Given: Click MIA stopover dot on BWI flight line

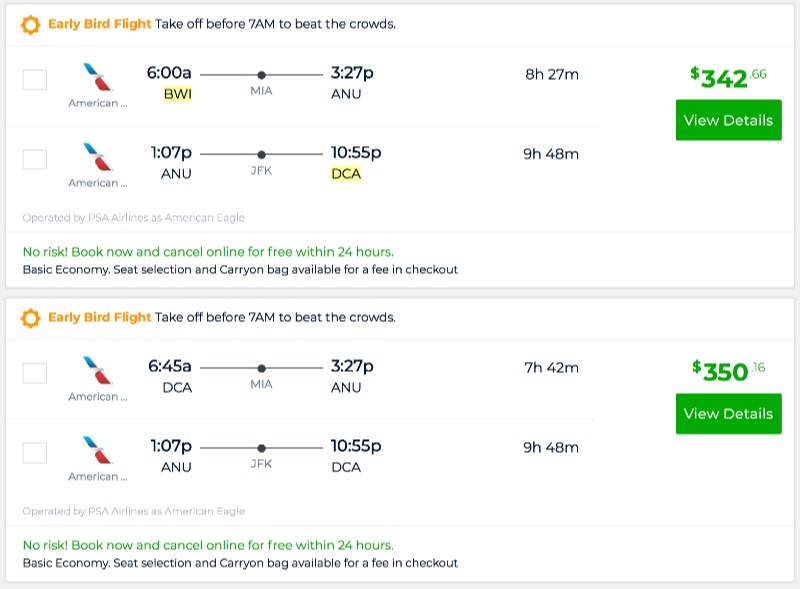Looking at the screenshot, I should tap(261, 75).
